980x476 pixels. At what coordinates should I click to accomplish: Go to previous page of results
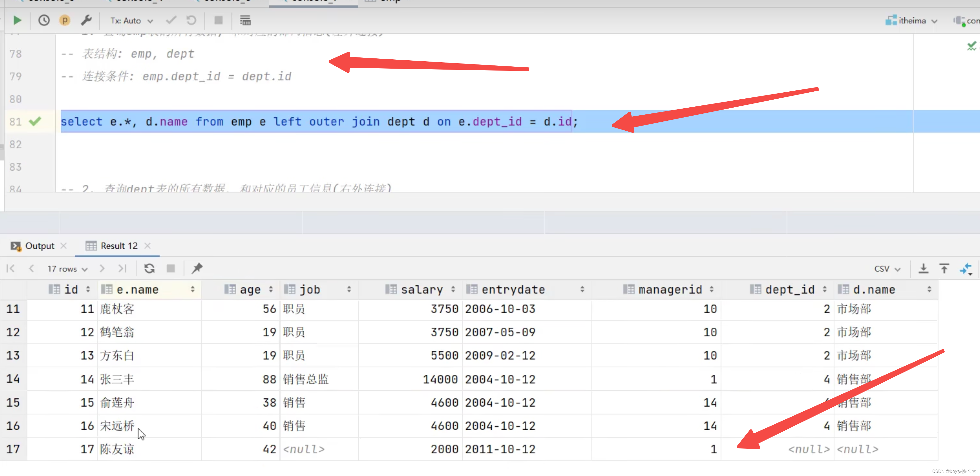pos(32,269)
